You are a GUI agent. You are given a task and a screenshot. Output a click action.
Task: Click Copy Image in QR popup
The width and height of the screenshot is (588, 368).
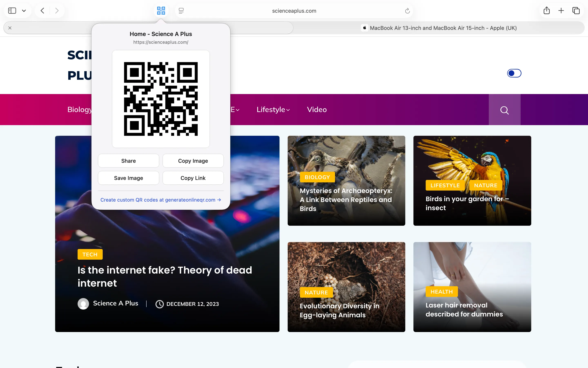tap(193, 161)
